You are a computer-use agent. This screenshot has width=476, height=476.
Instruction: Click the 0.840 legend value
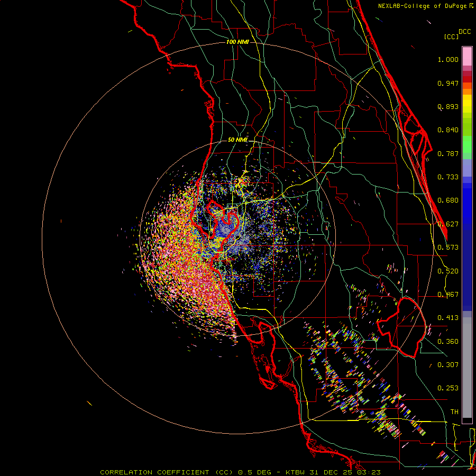pos(448,130)
